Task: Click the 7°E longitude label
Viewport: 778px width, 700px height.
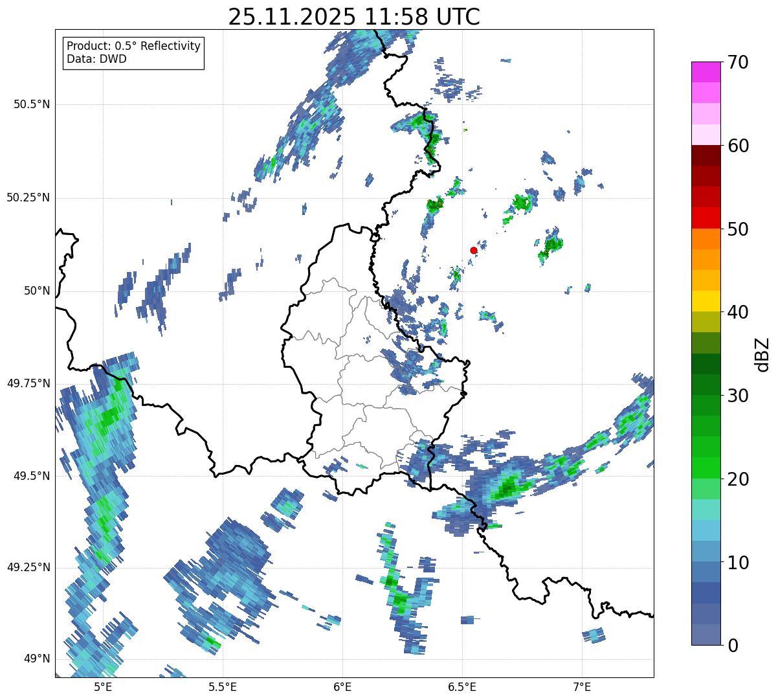Action: tap(583, 687)
